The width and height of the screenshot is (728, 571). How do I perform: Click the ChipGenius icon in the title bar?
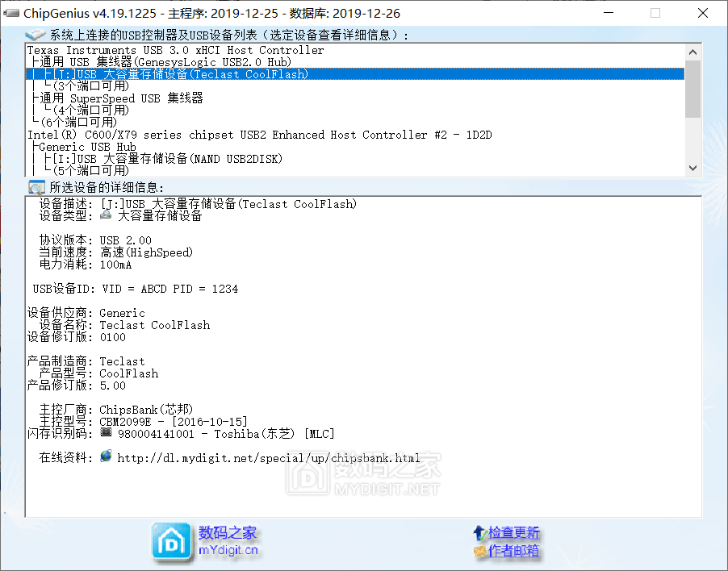[x=11, y=13]
